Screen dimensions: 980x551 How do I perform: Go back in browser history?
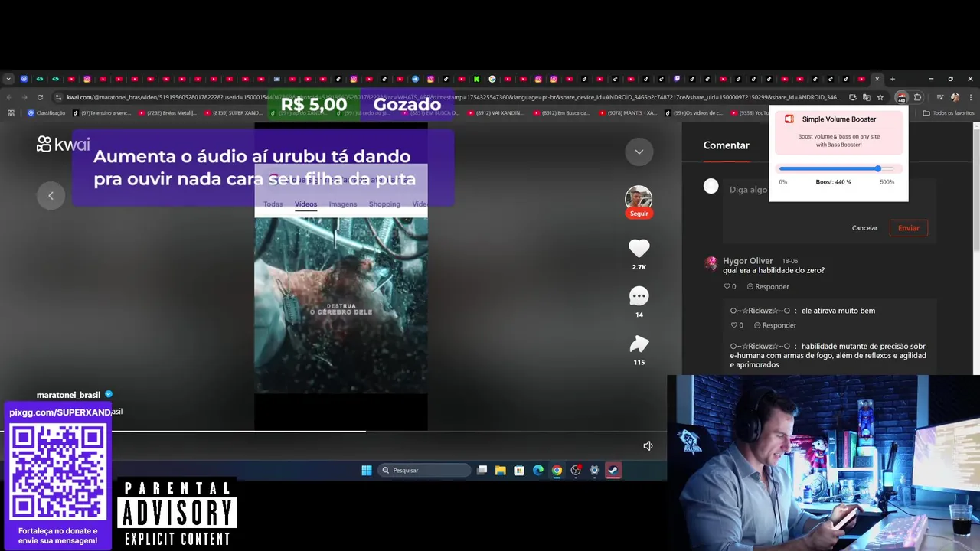[x=8, y=97]
